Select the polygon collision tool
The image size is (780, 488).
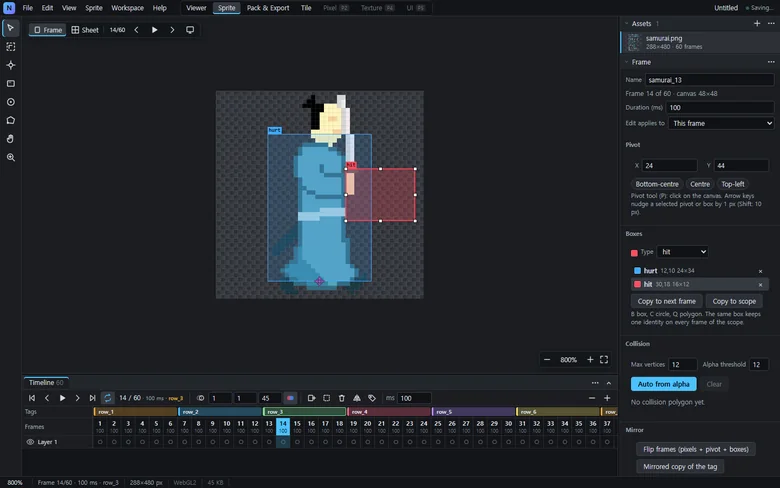10,120
